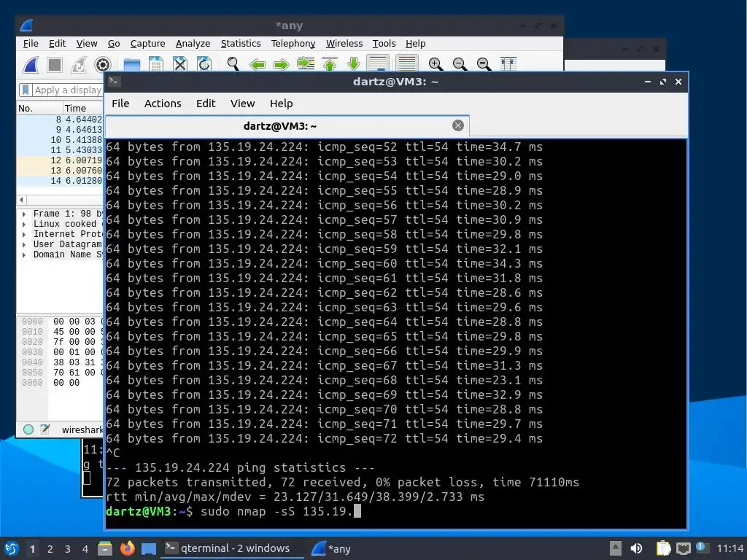Open a capture file in Wireshark
This screenshot has height=560, width=747.
pyautogui.click(x=131, y=64)
